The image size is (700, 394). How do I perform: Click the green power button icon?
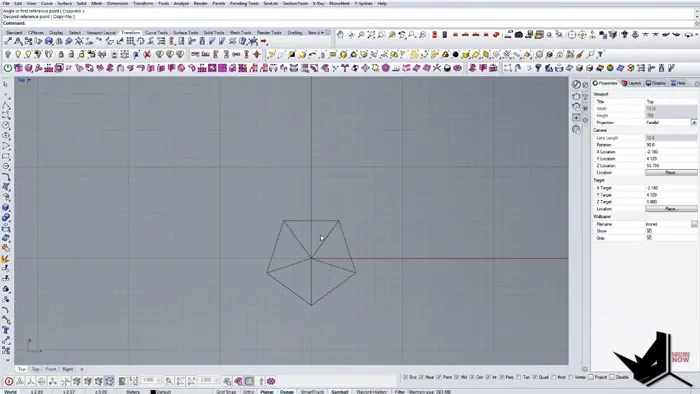[x=8, y=68]
